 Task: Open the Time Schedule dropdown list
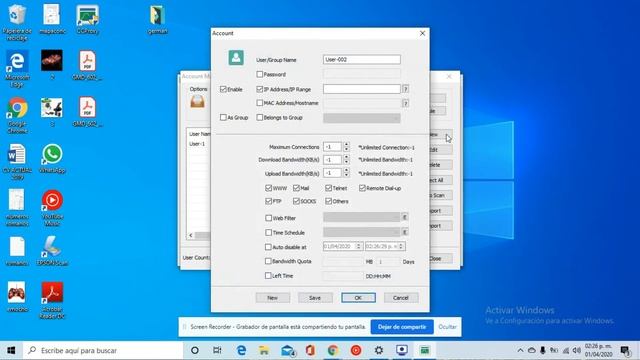(x=362, y=232)
